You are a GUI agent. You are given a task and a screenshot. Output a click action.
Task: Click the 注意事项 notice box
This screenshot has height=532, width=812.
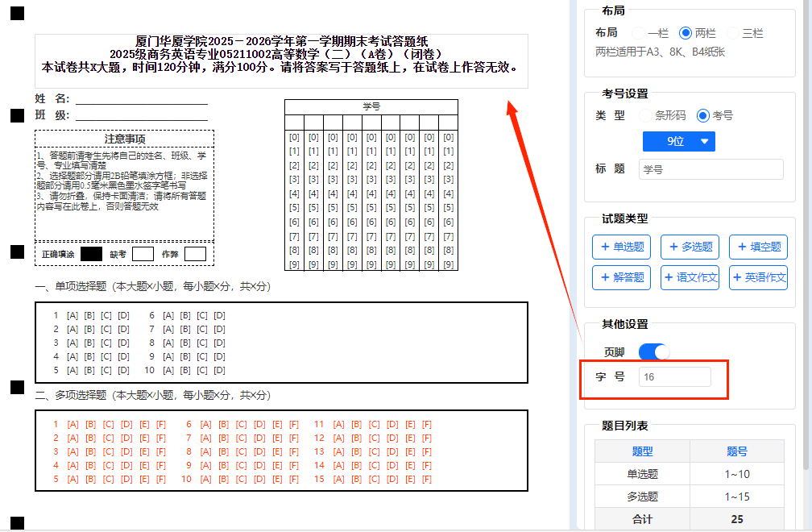[x=124, y=185]
